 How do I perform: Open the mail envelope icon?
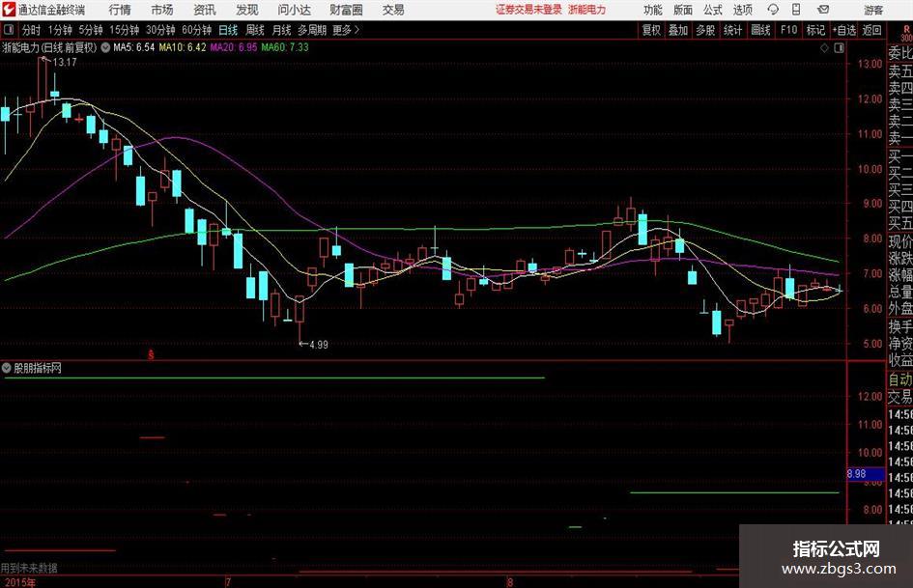point(823,10)
